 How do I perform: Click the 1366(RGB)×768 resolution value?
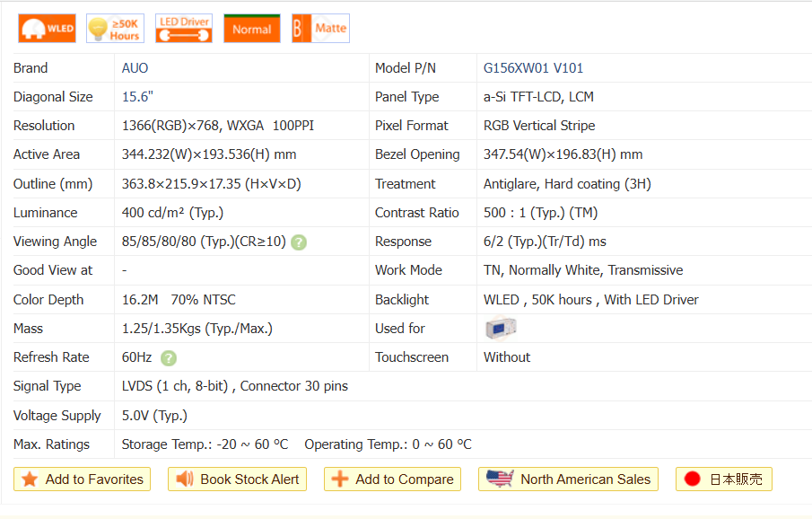171,126
